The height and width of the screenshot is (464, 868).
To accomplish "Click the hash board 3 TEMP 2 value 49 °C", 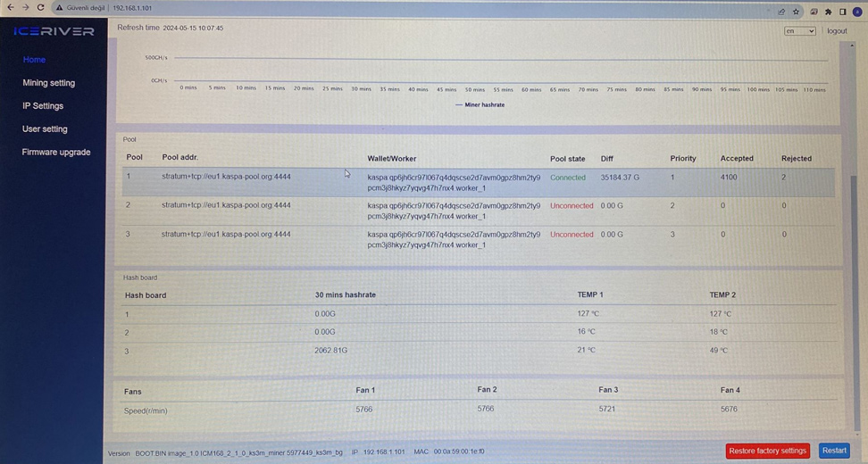I will coord(719,350).
